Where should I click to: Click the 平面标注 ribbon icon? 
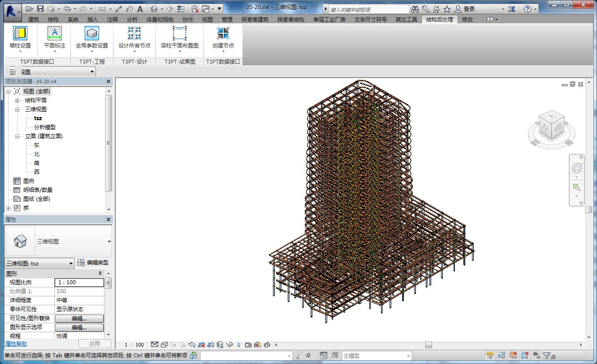tap(55, 38)
